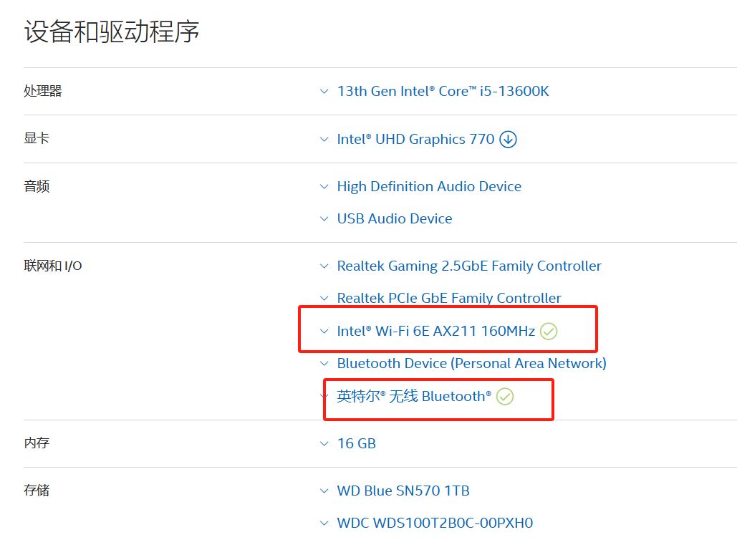The width and height of the screenshot is (737, 560).
Task: Open the High Definition Audio Device link
Action: (428, 186)
